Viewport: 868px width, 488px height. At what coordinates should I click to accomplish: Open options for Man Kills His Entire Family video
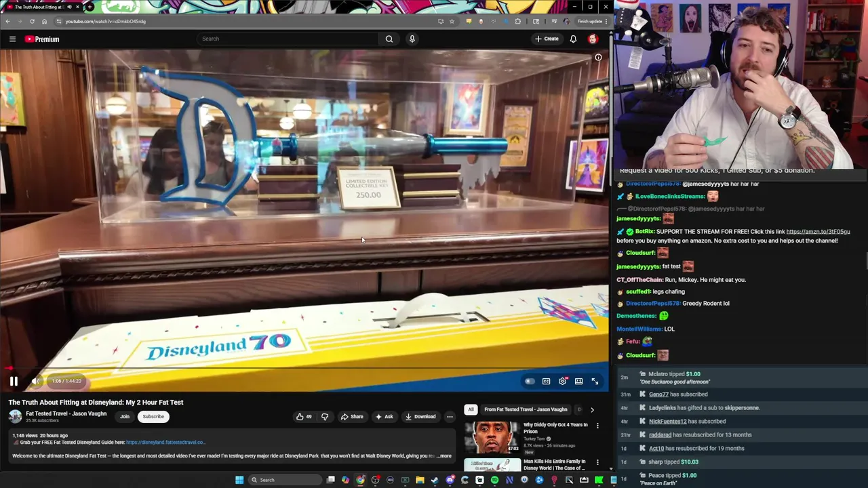click(597, 462)
